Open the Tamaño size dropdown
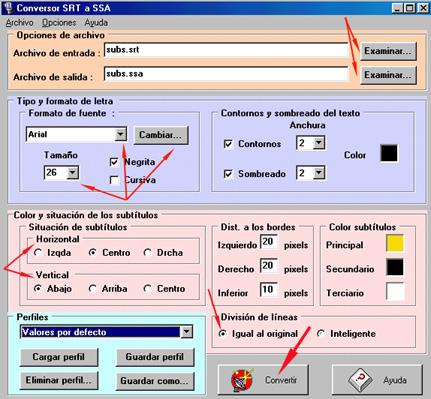 point(72,173)
